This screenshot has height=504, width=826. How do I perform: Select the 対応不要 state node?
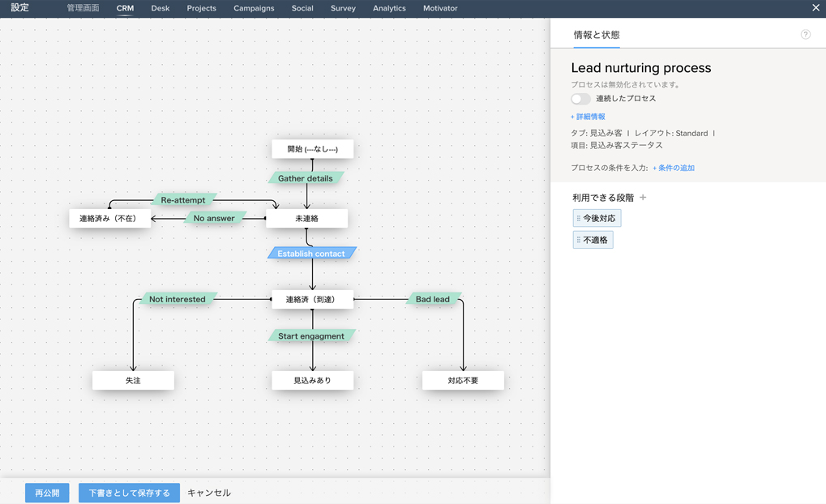coord(463,380)
